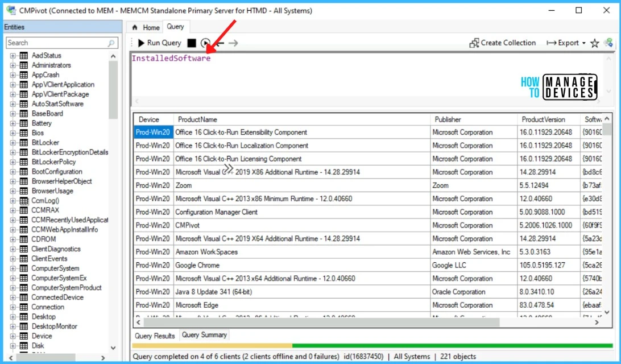Screen dimensions: 621x364
Task: Click the results grid horizontal scrollbar thumb
Action: tap(321, 322)
